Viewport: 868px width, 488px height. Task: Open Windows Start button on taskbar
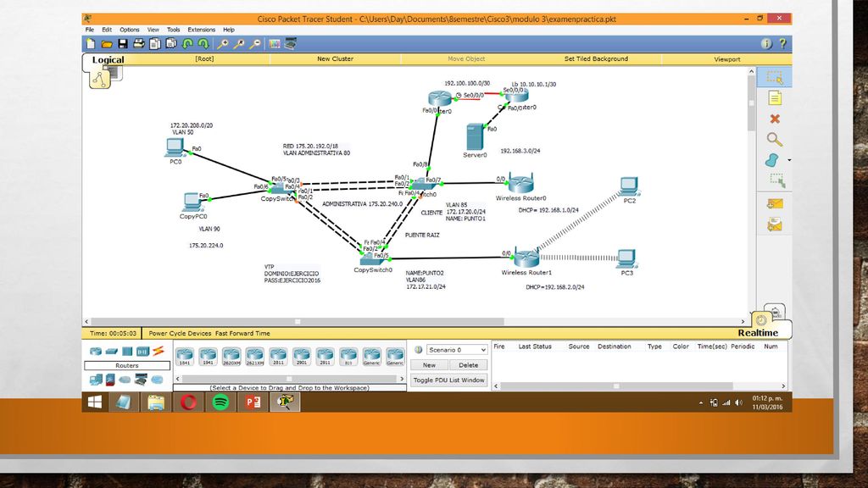(95, 402)
